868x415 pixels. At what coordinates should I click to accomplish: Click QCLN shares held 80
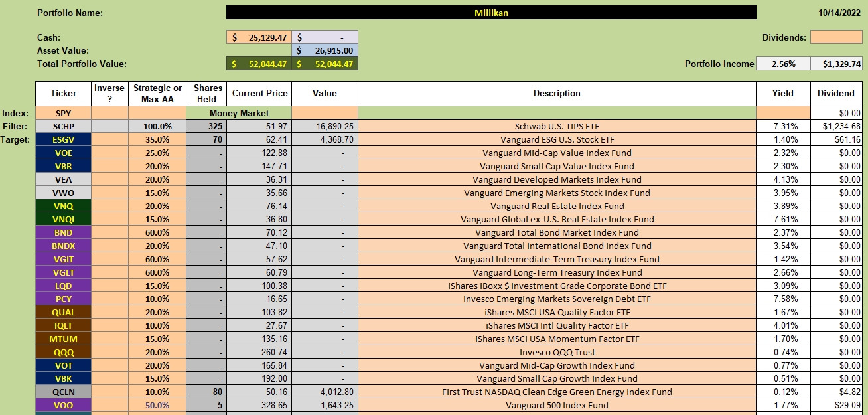[x=206, y=392]
